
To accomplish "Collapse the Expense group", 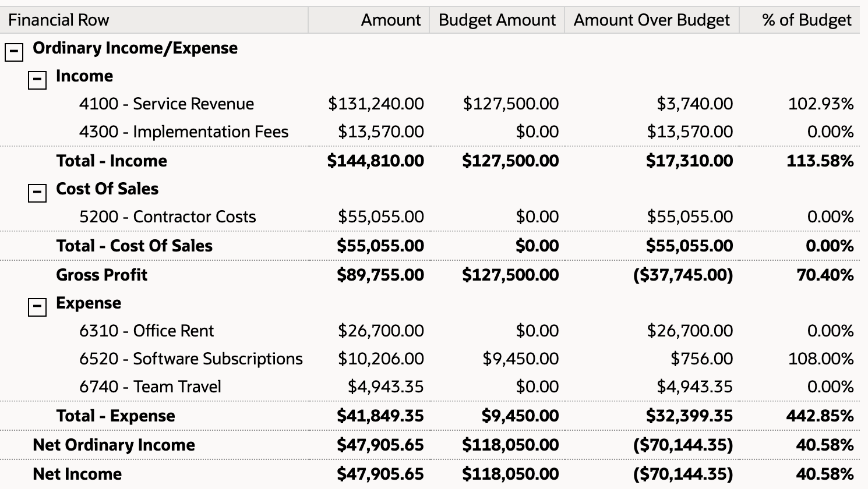I will [37, 307].
